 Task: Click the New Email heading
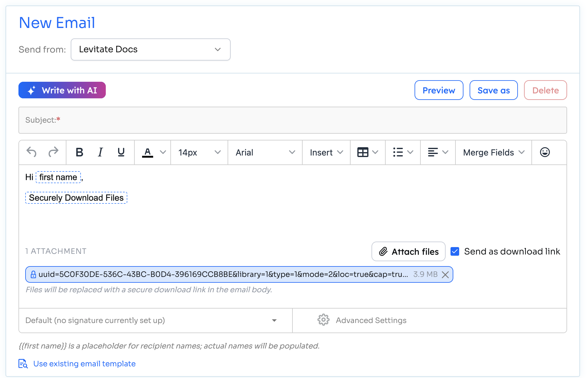[57, 23]
